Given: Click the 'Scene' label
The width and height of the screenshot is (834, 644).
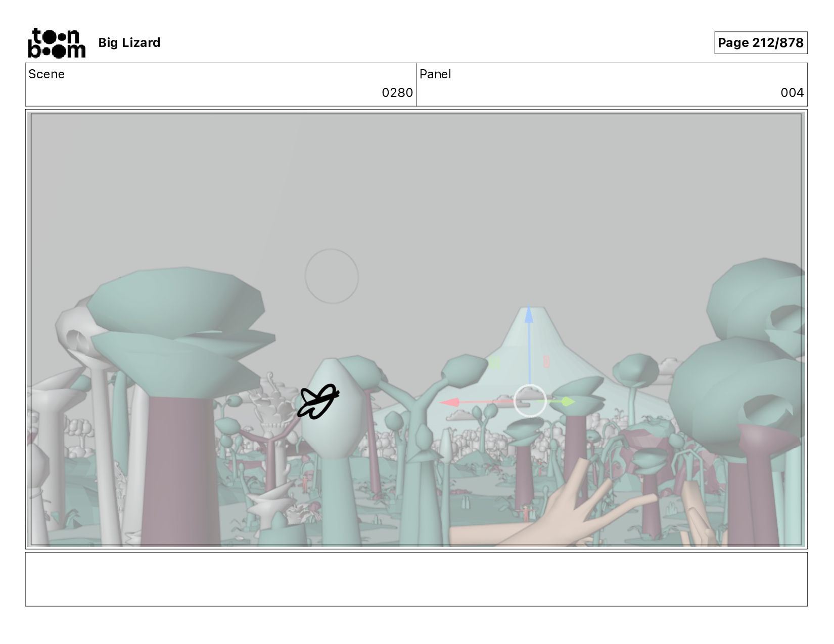Looking at the screenshot, I should 47,74.
